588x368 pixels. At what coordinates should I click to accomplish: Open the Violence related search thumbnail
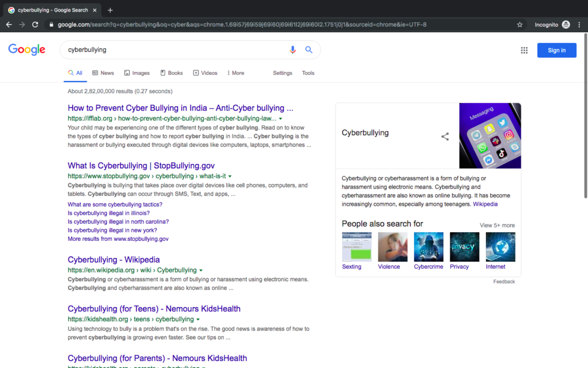[x=393, y=247]
